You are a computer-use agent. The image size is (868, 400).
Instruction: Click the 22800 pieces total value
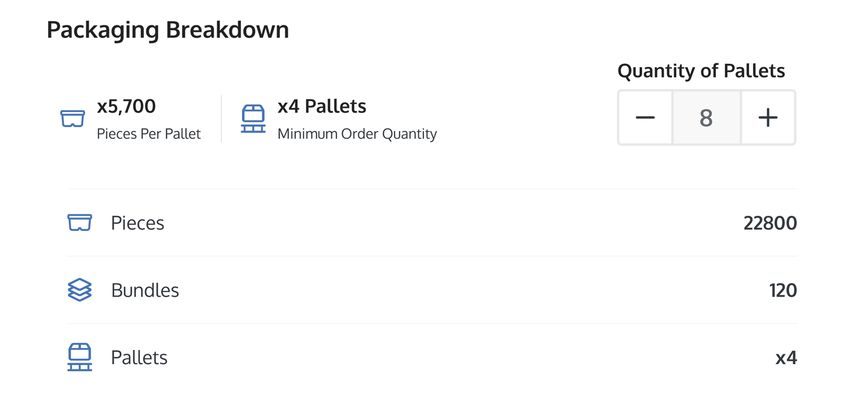pos(770,223)
